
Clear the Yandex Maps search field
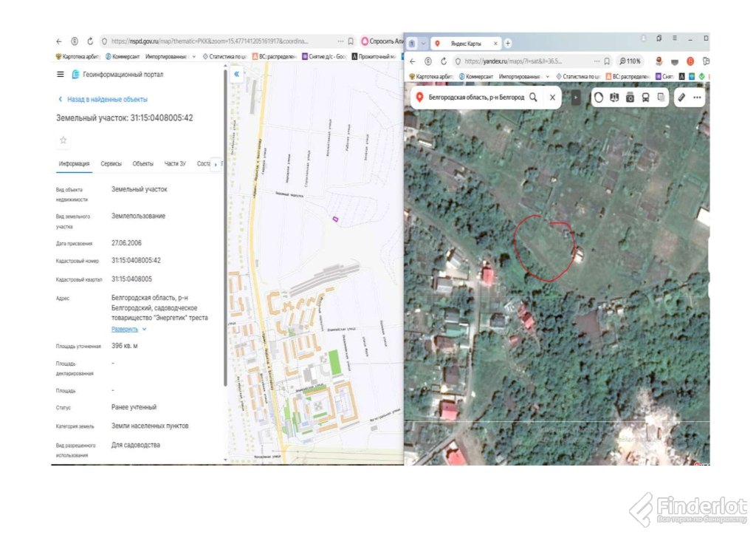[552, 98]
